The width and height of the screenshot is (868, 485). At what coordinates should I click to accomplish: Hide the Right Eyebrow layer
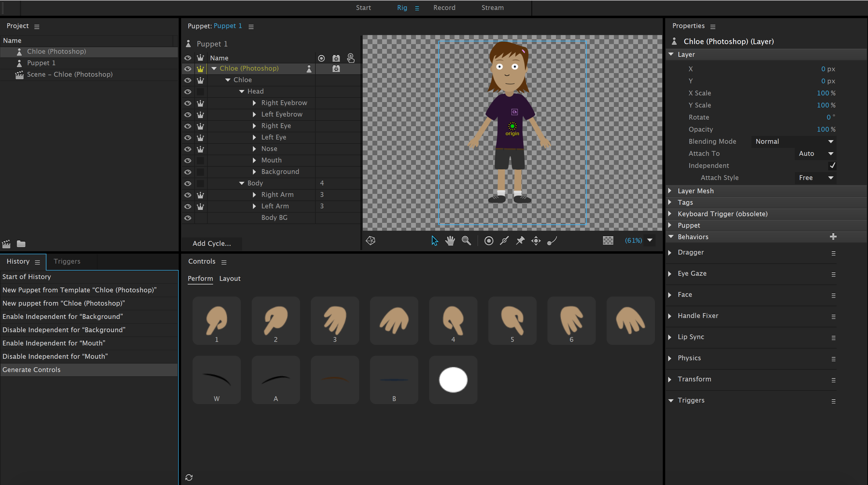(x=188, y=103)
